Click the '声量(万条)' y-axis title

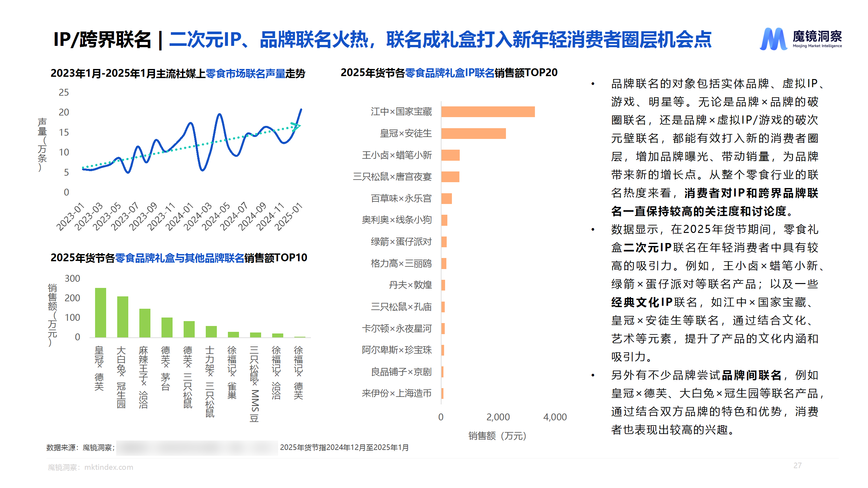click(42, 144)
